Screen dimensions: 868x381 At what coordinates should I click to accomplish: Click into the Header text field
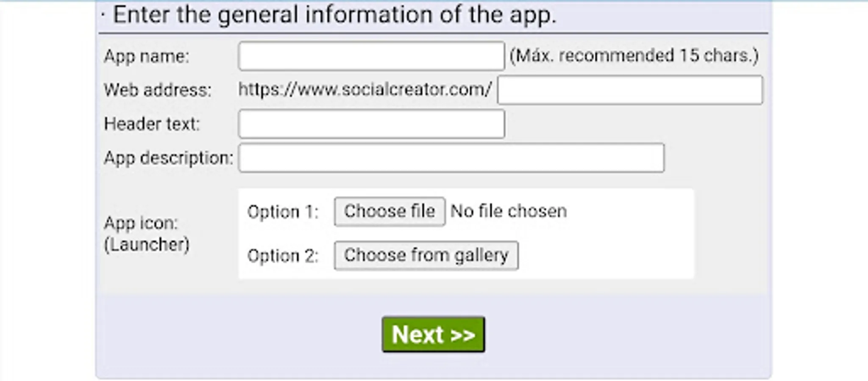(x=371, y=124)
